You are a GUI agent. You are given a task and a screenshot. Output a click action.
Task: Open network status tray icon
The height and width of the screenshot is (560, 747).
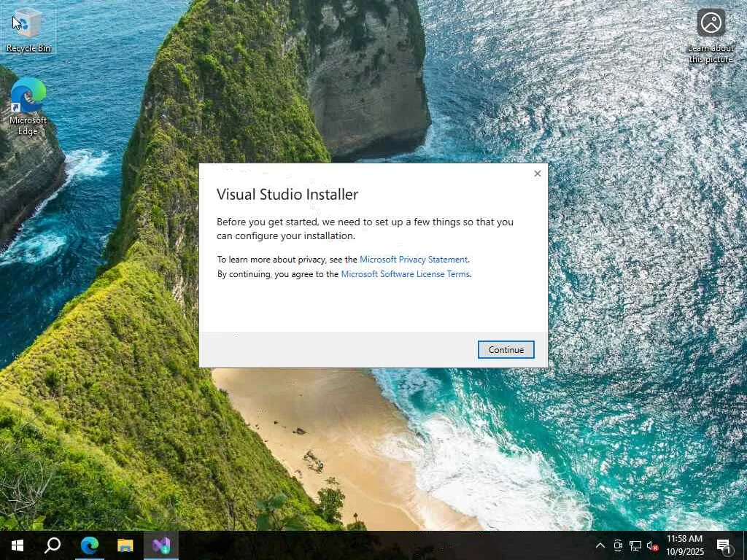click(x=635, y=545)
